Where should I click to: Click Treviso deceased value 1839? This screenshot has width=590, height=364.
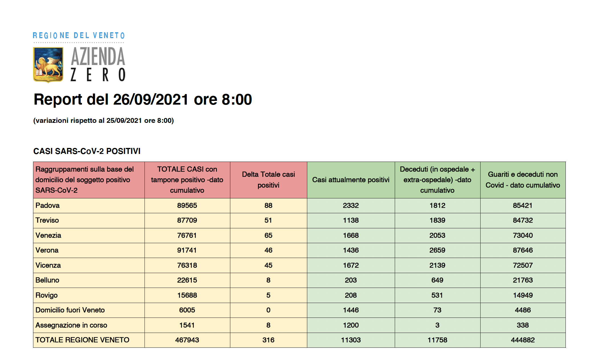click(x=438, y=220)
